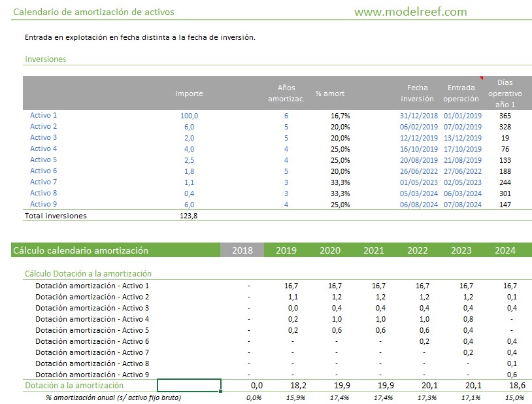The height and width of the screenshot is (404, 532).
Task: Select the active empty cell with green border
Action: (189, 386)
